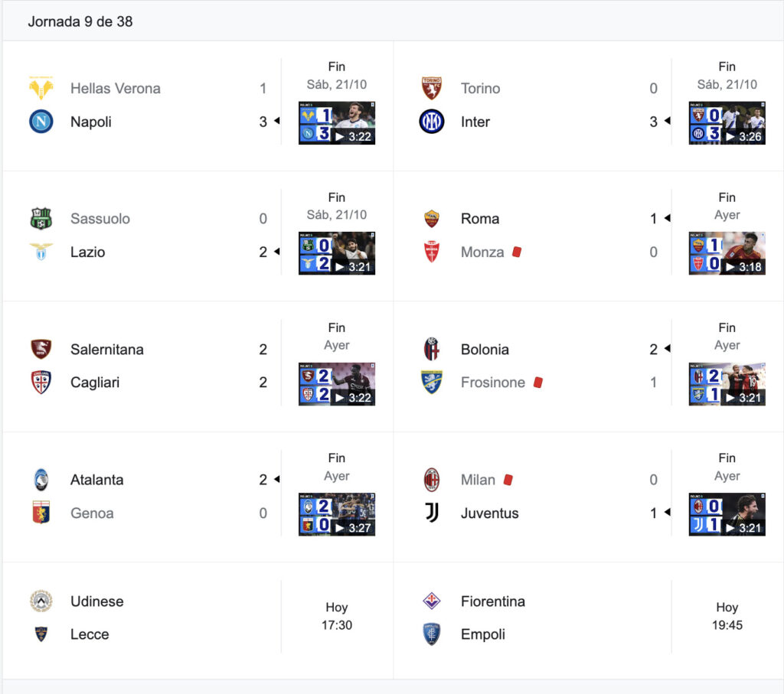Viewport: 784px width, 694px height.
Task: Click the Juventus logo icon
Action: [x=432, y=513]
